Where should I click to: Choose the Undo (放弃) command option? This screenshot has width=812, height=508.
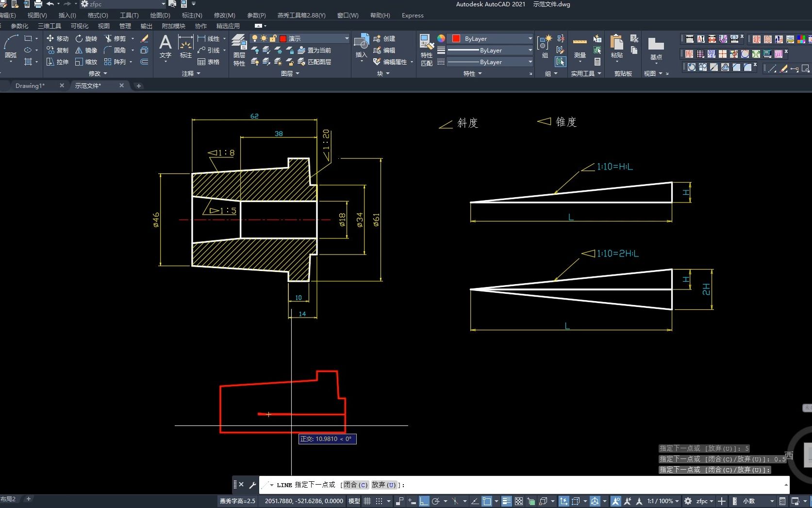point(384,485)
